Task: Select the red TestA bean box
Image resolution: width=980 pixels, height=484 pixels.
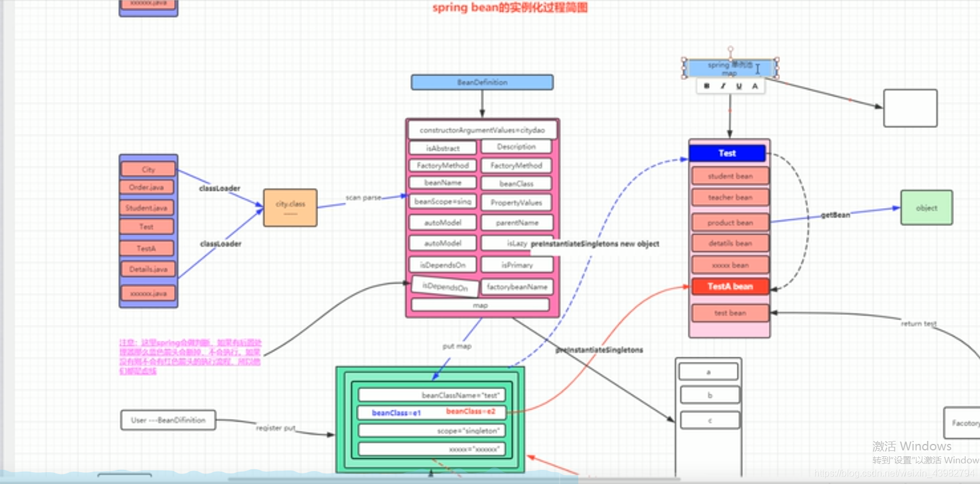Action: [730, 287]
